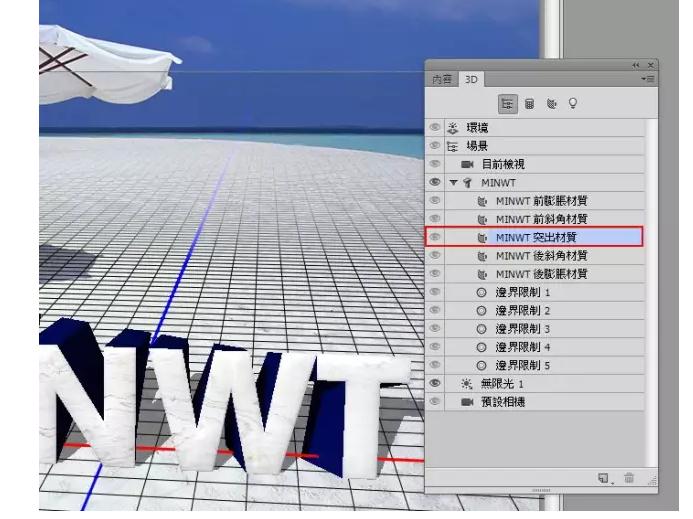Toggle visibility of MINWT 突出材質
Viewport: 693px width, 519px height.
(x=435, y=237)
